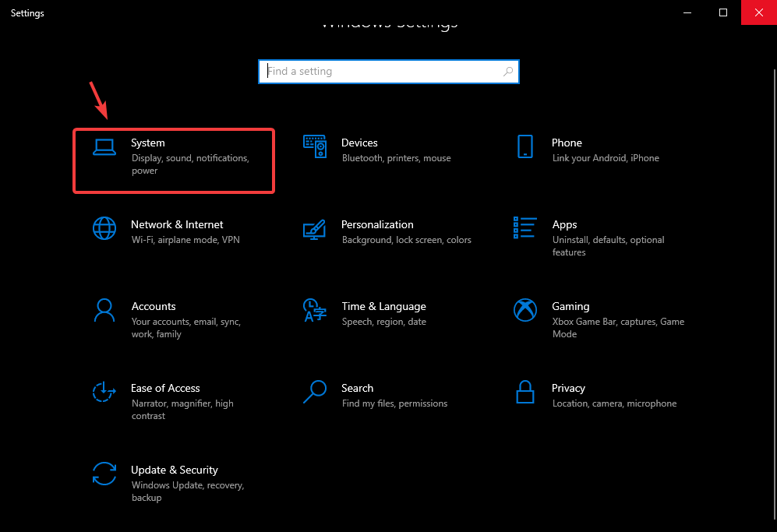Click the Personalization paintbrush icon
777x532 pixels.
tap(315, 229)
